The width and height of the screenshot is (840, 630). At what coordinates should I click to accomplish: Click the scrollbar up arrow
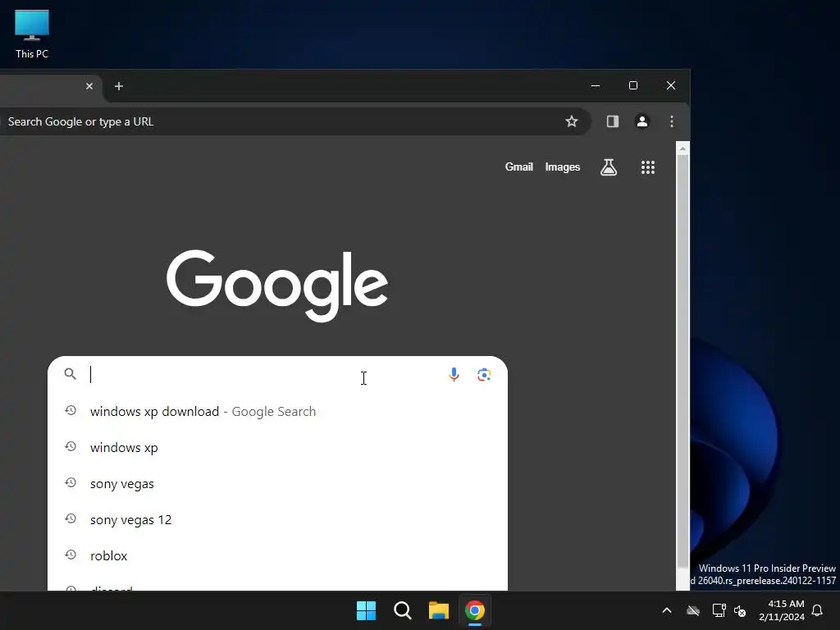click(x=682, y=148)
